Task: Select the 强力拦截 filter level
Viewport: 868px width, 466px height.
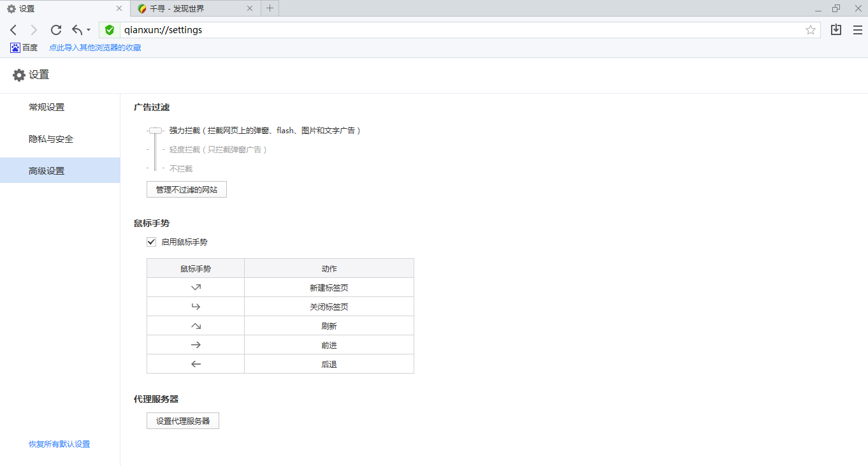Action: click(265, 131)
